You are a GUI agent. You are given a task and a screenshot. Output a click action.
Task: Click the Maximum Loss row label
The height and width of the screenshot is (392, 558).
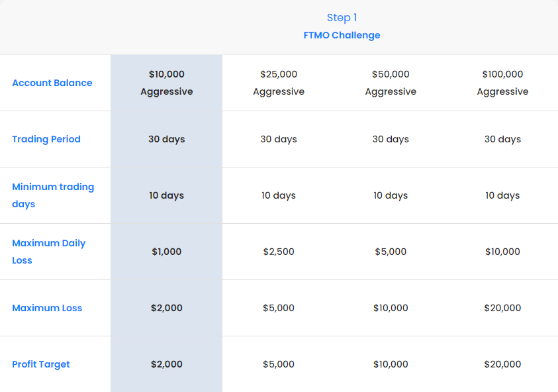(47, 308)
